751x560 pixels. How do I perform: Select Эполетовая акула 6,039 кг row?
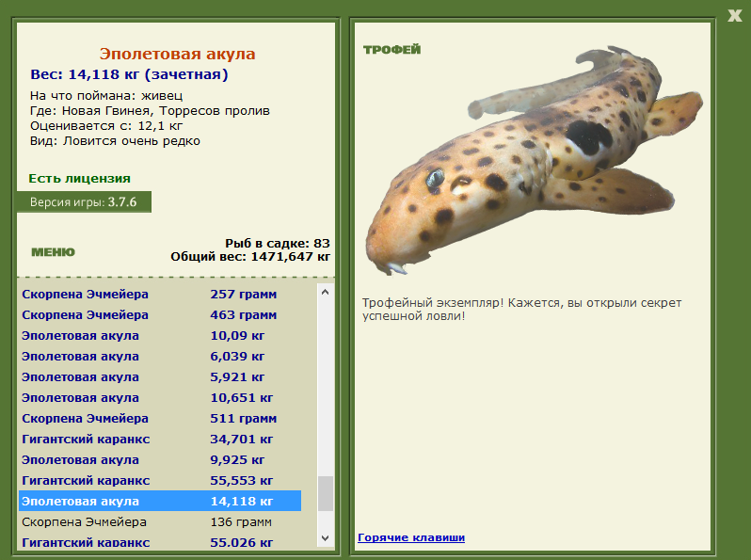point(160,357)
